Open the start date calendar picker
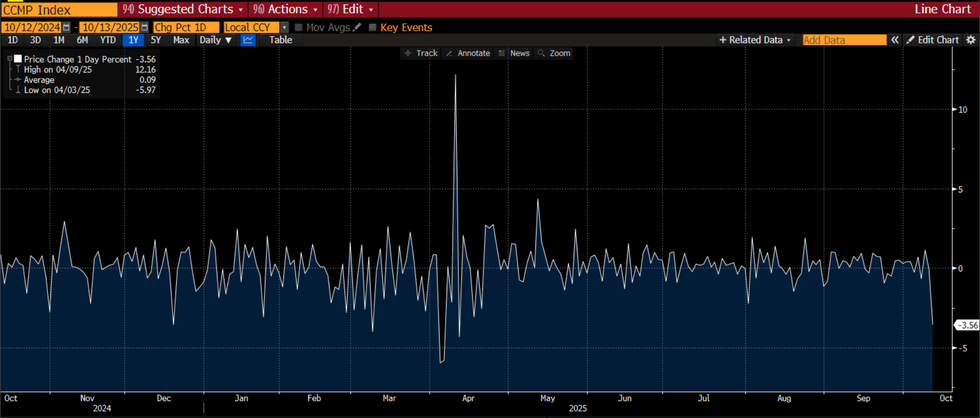The width and height of the screenshot is (980, 418). [x=66, y=28]
